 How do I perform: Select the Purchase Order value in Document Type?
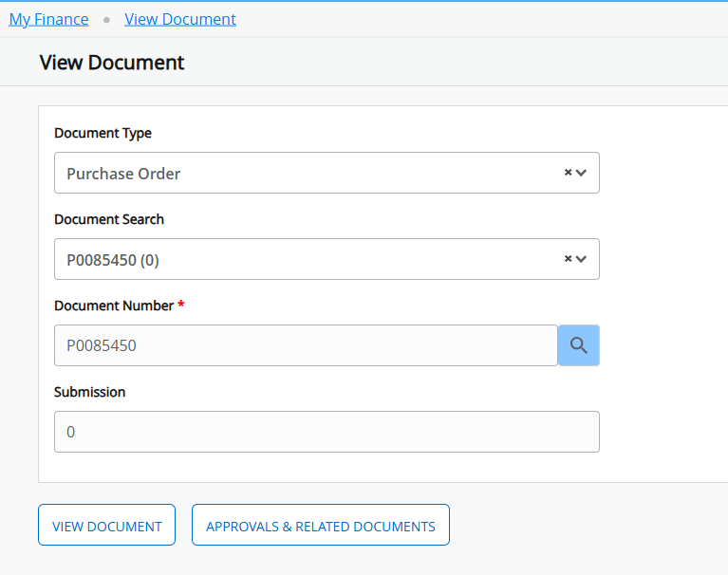coord(123,174)
